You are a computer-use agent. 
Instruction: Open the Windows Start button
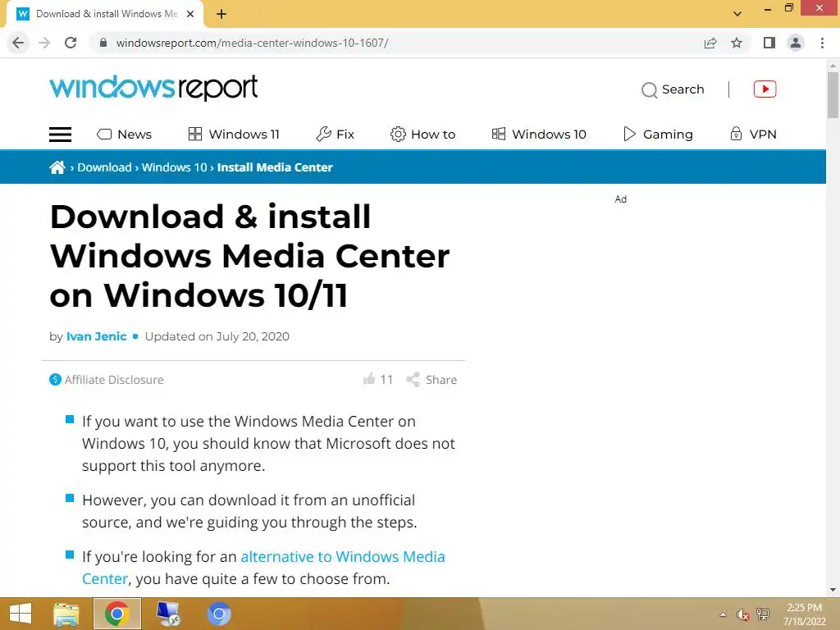[21, 614]
